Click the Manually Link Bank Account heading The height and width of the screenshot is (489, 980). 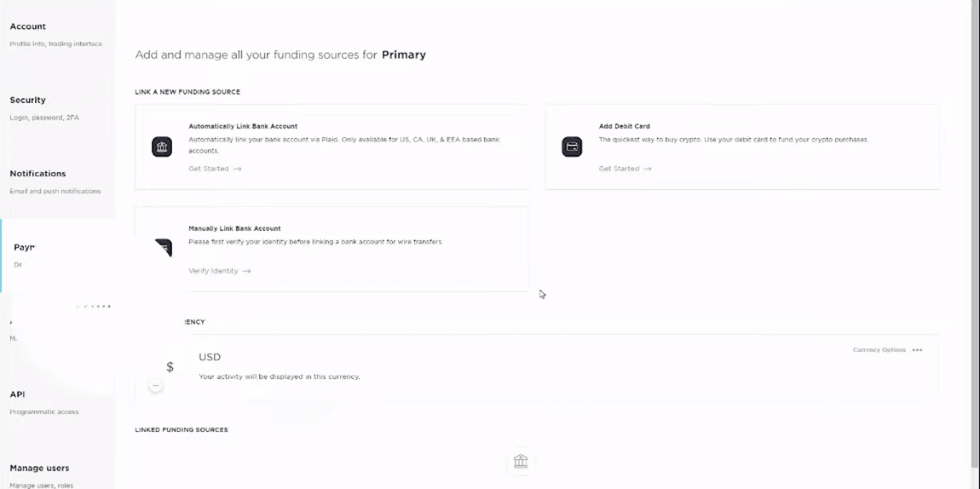click(x=234, y=228)
